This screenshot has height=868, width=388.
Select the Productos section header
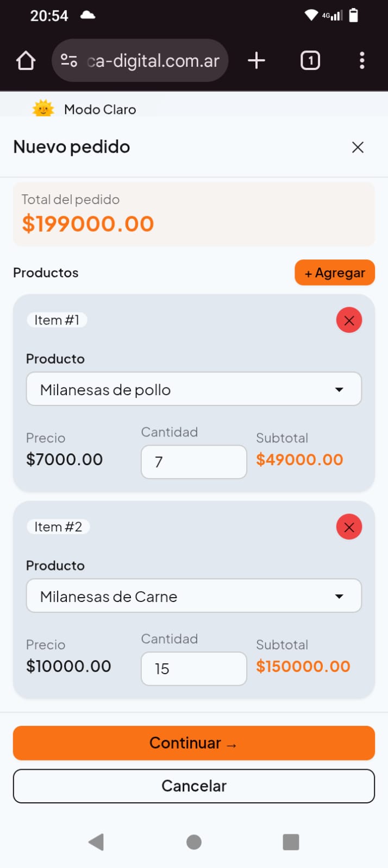(x=46, y=273)
